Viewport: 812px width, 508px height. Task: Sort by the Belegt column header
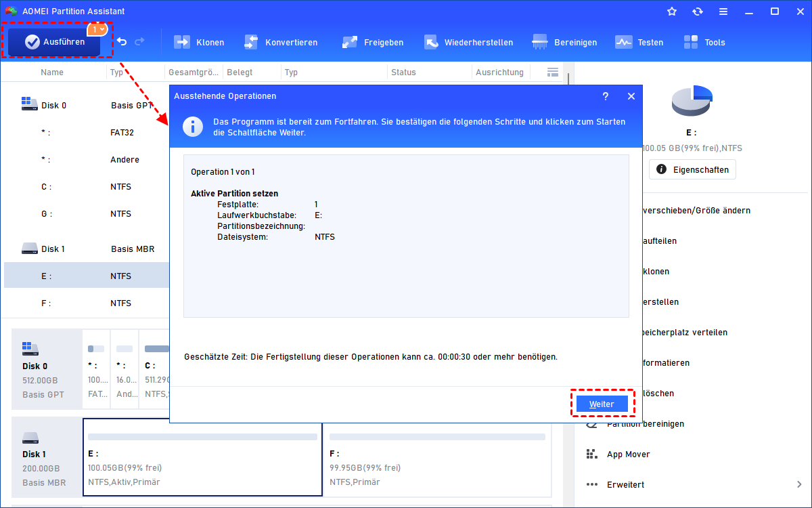pyautogui.click(x=240, y=72)
